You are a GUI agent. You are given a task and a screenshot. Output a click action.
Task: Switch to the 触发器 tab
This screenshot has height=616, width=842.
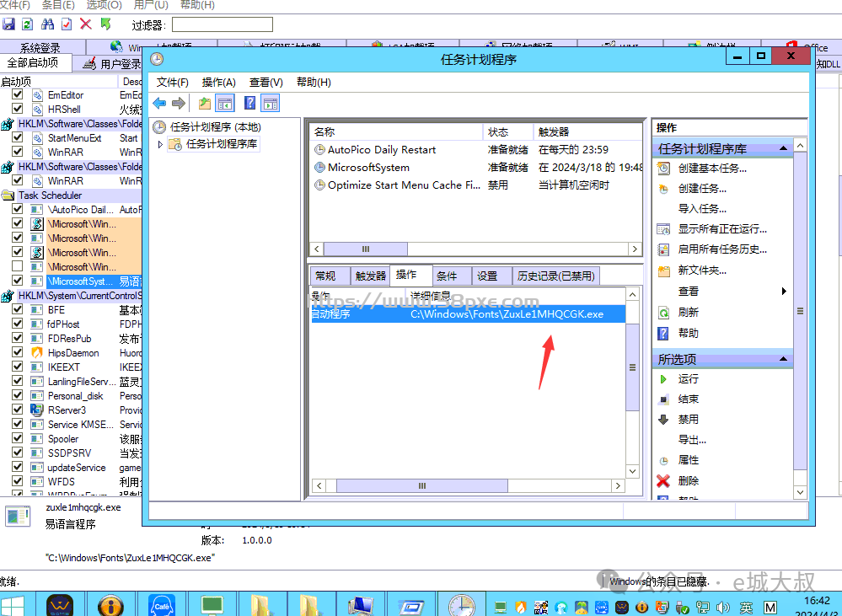click(371, 276)
